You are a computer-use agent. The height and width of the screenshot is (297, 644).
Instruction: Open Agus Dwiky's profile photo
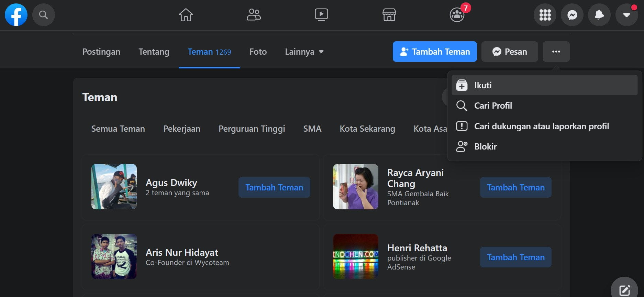114,187
